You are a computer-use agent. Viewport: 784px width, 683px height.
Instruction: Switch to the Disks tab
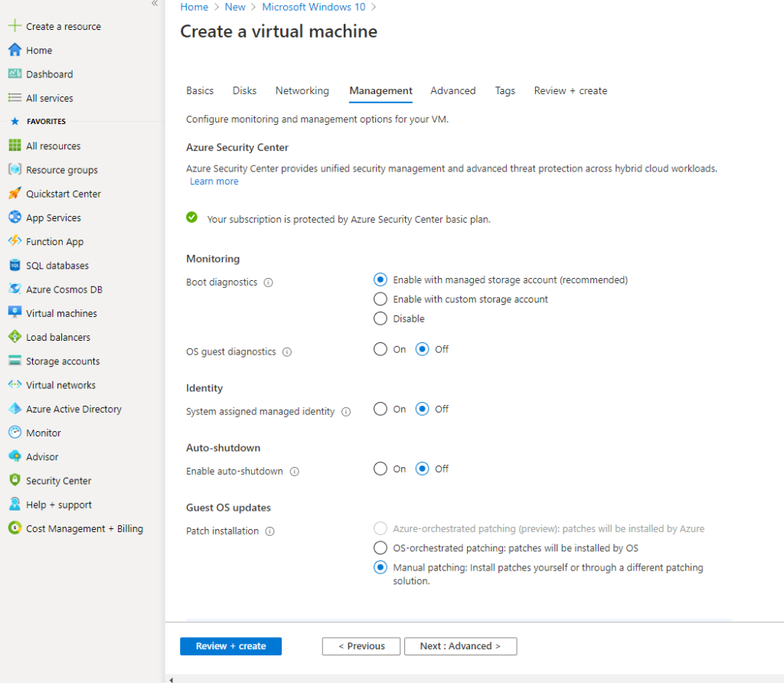pos(244,90)
